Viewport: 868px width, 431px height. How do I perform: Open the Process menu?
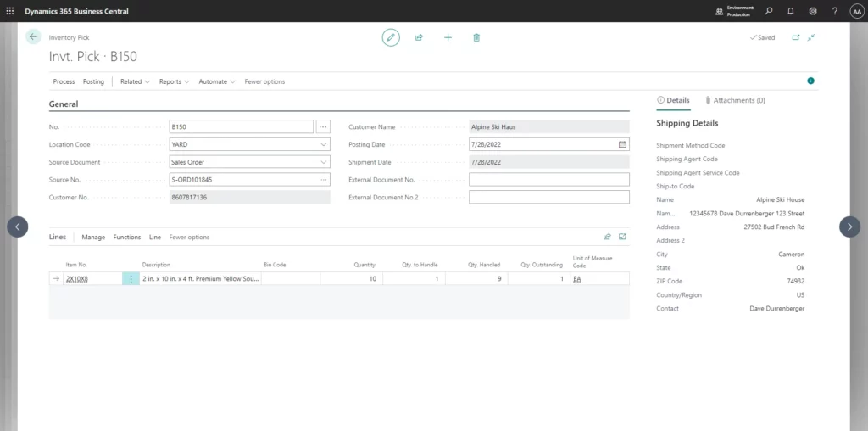click(x=64, y=81)
